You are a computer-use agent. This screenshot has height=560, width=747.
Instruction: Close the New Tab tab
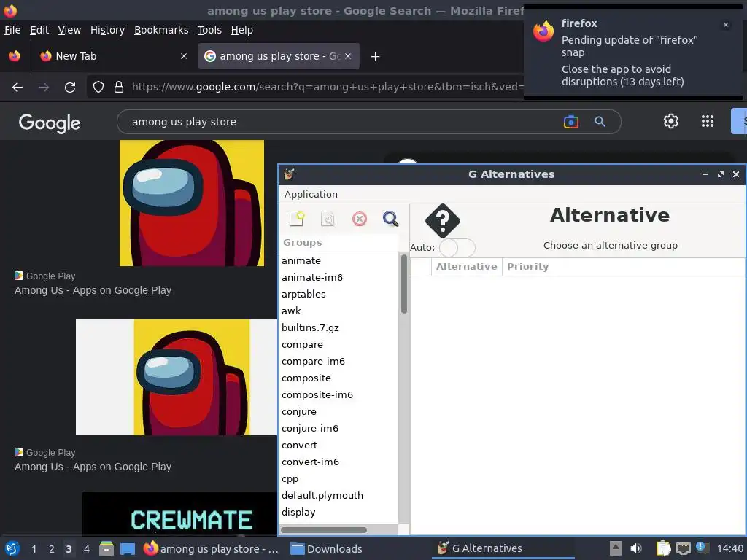pos(183,56)
